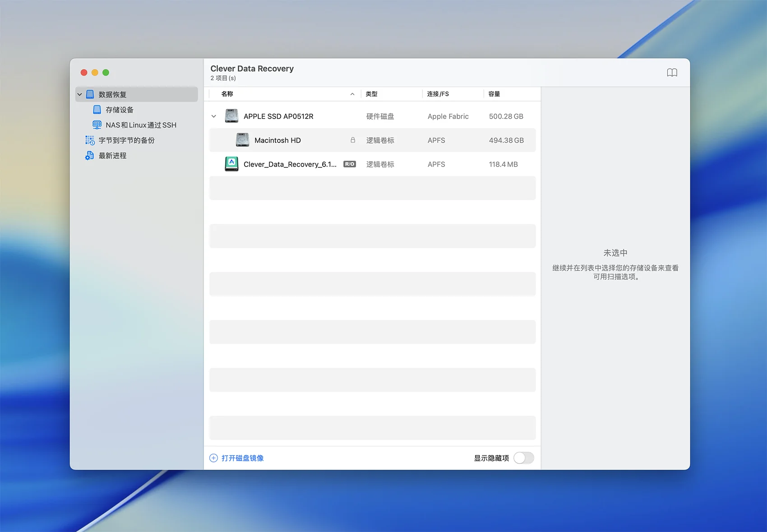Viewport: 767px width, 532px height.
Task: Click the 连接/FS column header
Action: (438, 94)
